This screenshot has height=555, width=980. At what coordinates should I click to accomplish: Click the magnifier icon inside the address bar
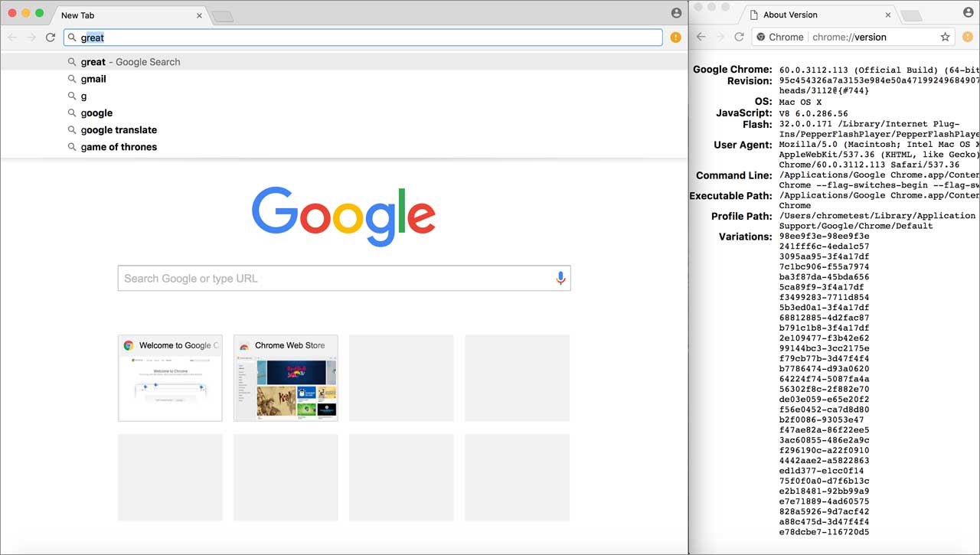[x=72, y=38]
